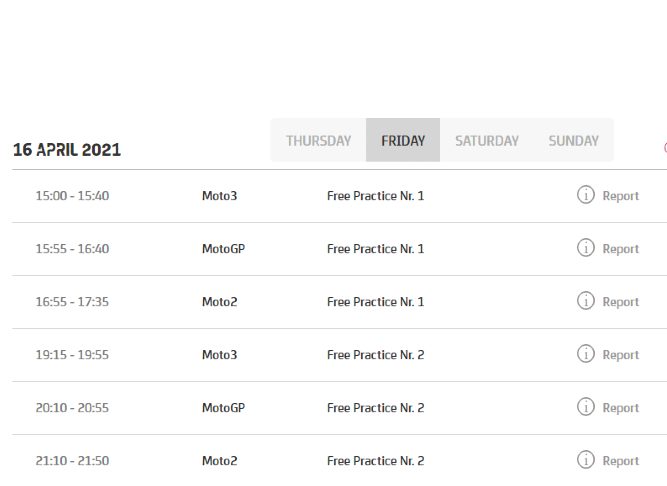667x486 pixels.
Task: Click Free Practice Nr. 2 in 21:10 row
Action: (x=375, y=461)
